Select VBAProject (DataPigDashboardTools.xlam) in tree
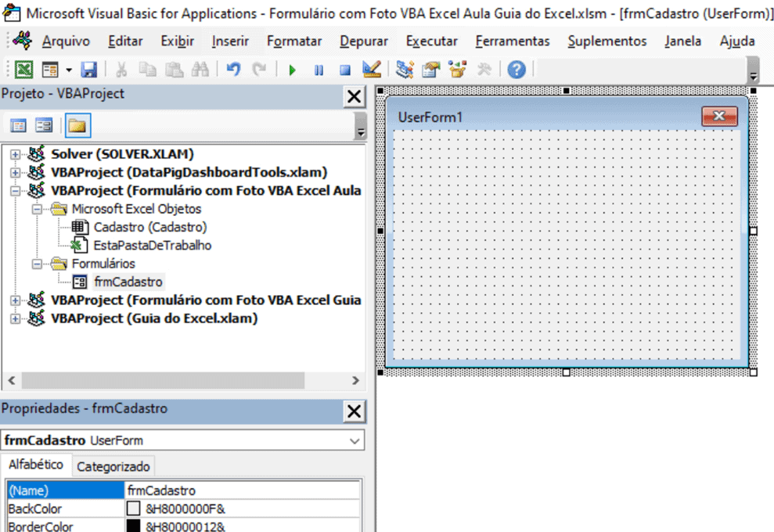The width and height of the screenshot is (774, 532). click(189, 172)
